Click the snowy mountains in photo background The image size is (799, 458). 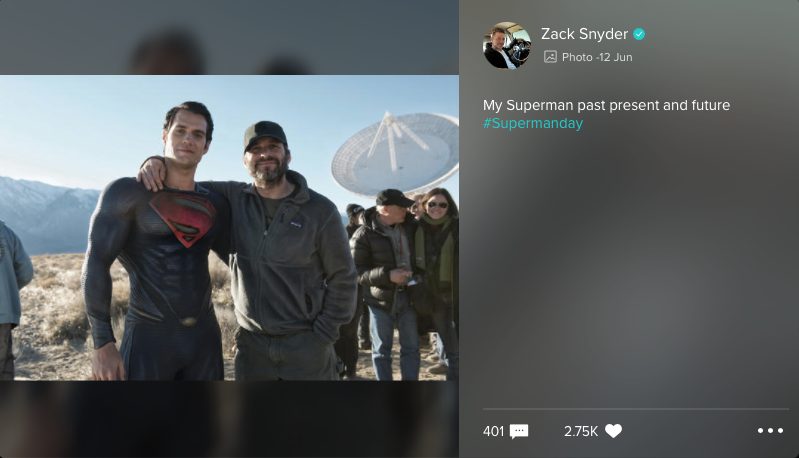tap(48, 215)
